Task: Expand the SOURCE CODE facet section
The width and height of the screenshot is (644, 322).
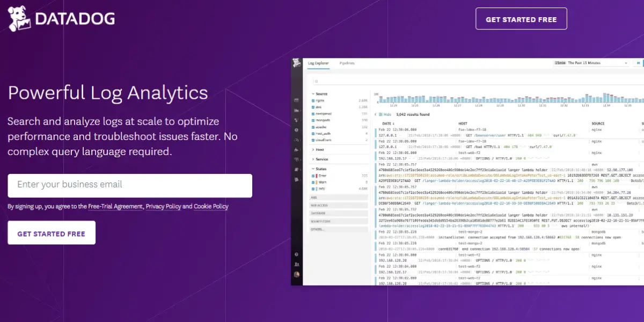Action: click(339, 221)
